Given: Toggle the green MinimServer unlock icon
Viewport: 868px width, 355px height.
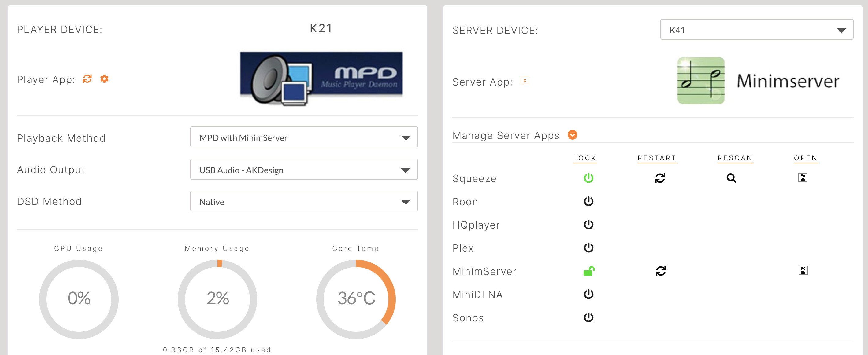Looking at the screenshot, I should tap(589, 271).
